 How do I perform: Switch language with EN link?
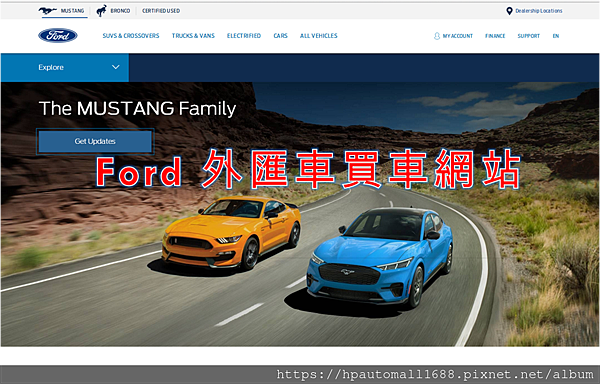556,36
